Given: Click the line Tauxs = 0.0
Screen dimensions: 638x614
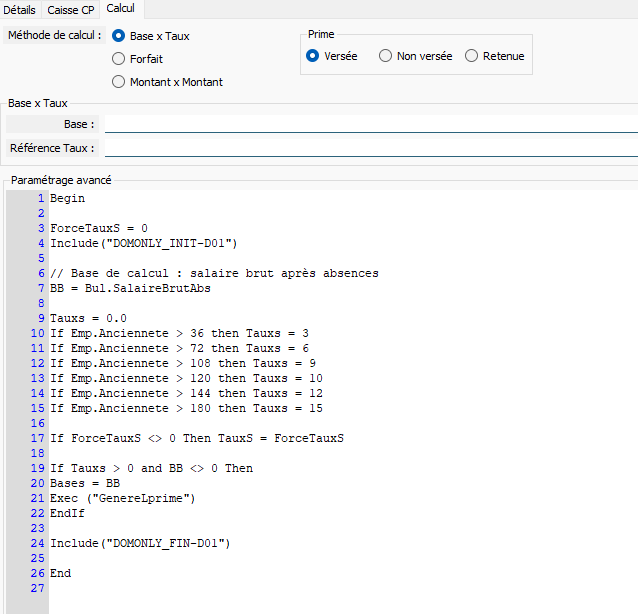Looking at the screenshot, I should click(88, 318).
